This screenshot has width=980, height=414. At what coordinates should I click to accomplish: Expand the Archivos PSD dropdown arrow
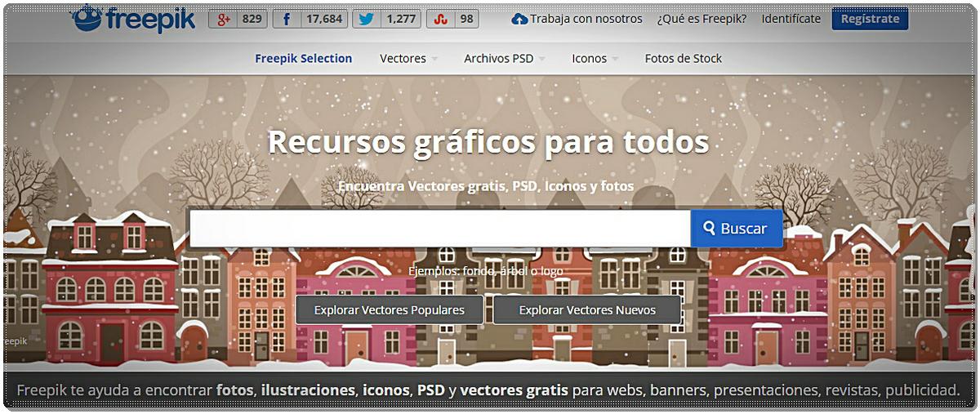542,60
